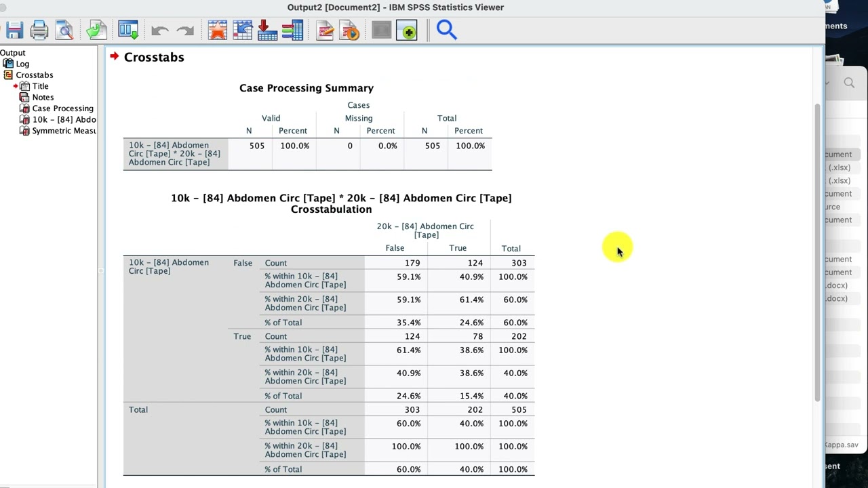
Task: Go to Data editor via star-table icon
Action: (218, 30)
